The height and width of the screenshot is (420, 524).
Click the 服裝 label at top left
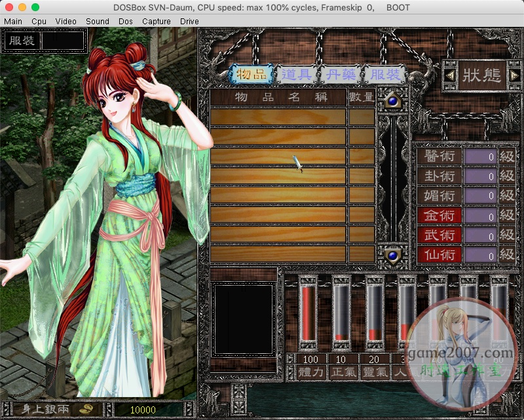[22, 41]
